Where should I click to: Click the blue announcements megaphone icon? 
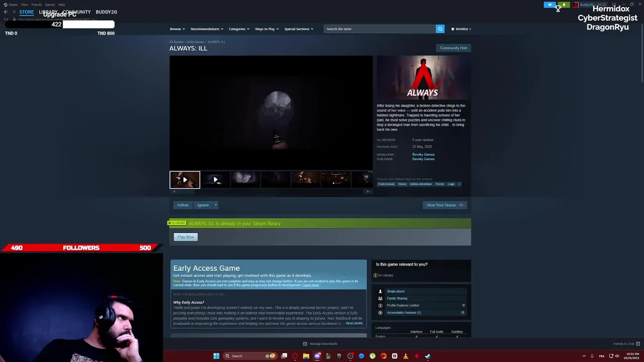(x=550, y=5)
